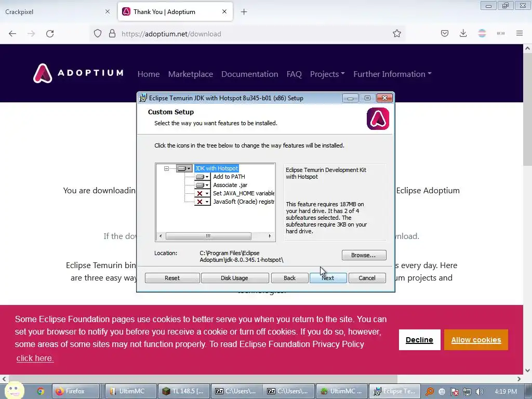The image size is (532, 399).
Task: Expand the Projects dropdown menu
Action: coord(327,74)
